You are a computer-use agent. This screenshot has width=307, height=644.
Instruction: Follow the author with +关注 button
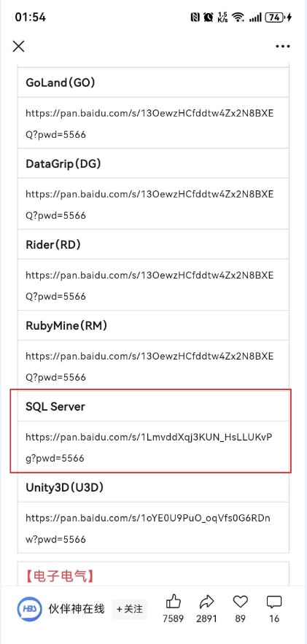[x=129, y=609]
